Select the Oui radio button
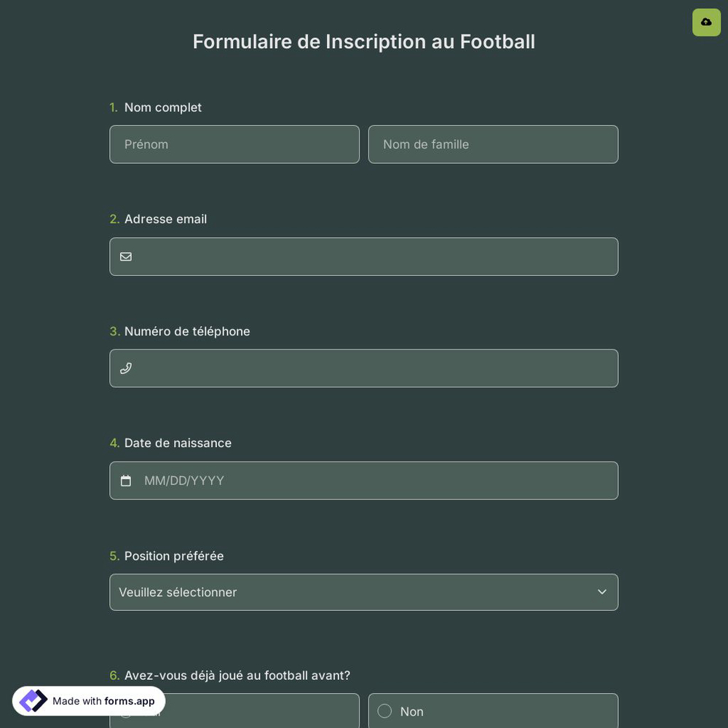 coord(126,711)
